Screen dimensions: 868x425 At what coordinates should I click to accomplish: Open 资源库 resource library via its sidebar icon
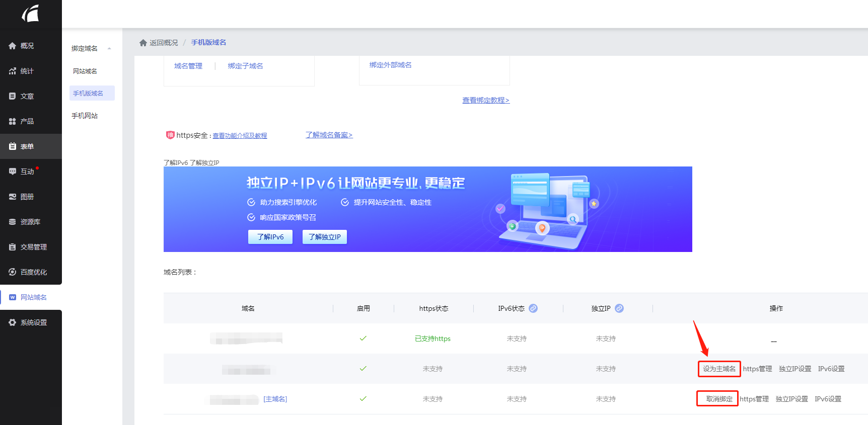point(12,222)
